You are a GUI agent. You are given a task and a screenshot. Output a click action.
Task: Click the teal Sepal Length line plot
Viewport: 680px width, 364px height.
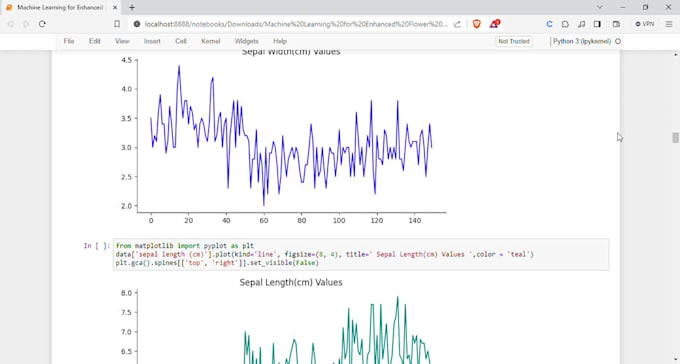click(337, 331)
